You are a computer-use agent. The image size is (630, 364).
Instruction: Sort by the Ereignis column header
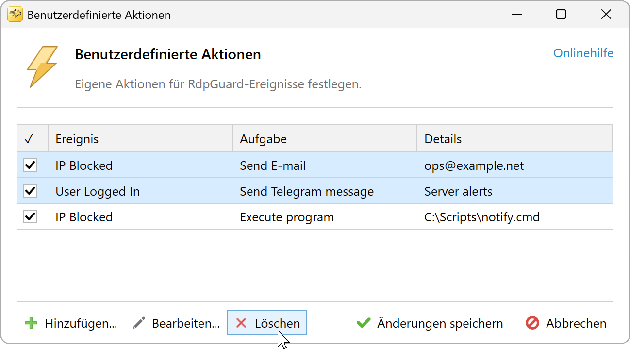click(x=140, y=139)
